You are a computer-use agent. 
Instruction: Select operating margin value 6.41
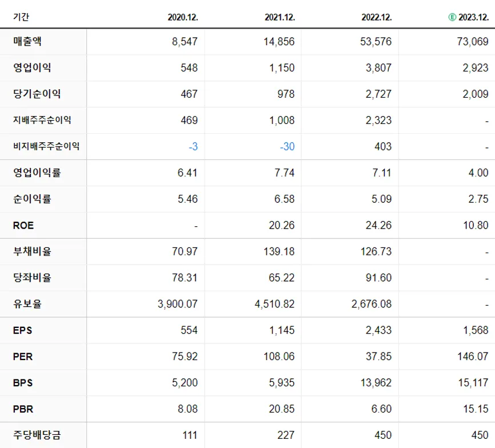(x=187, y=173)
